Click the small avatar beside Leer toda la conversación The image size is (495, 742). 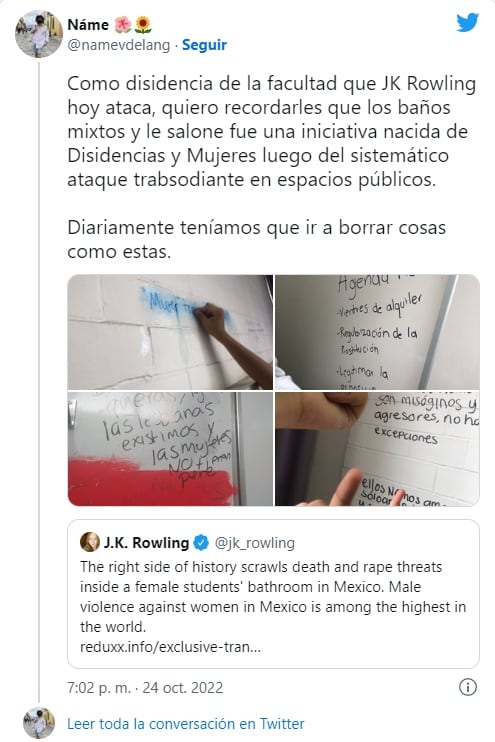click(x=39, y=723)
